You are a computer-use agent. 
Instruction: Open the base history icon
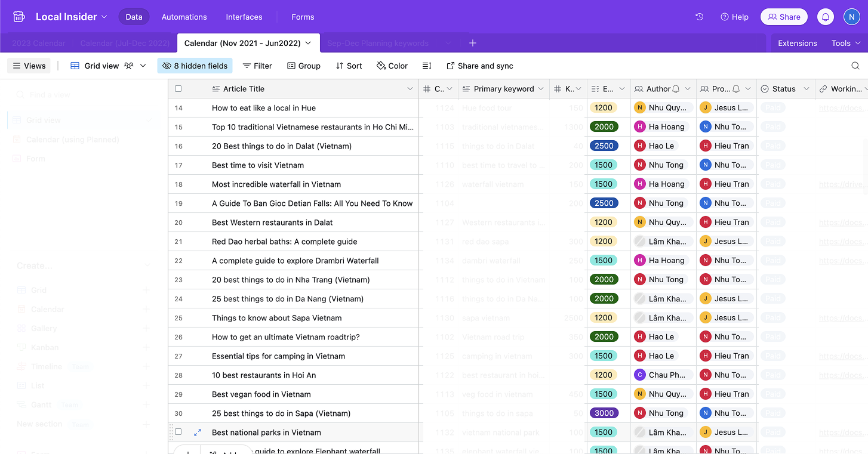tap(700, 17)
